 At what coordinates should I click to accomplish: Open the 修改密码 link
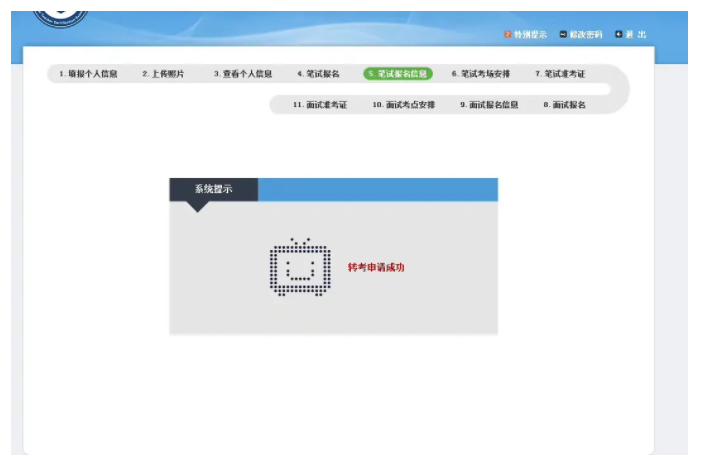[x=586, y=34]
